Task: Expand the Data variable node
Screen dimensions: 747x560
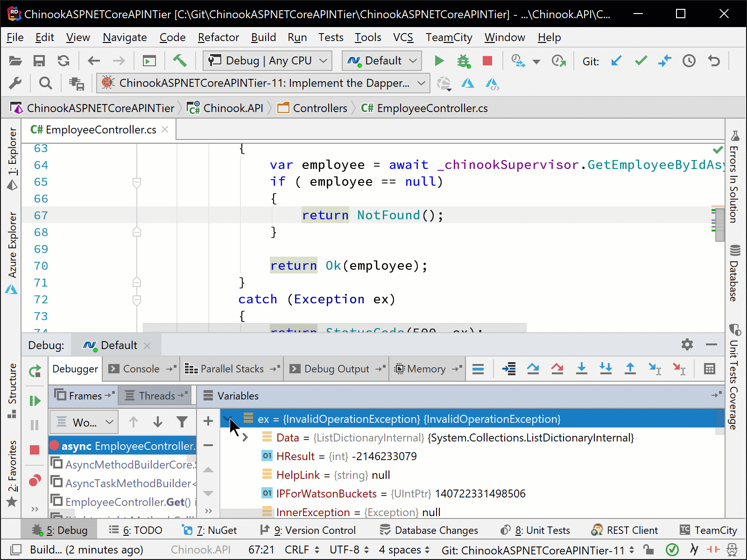Action: (x=245, y=437)
